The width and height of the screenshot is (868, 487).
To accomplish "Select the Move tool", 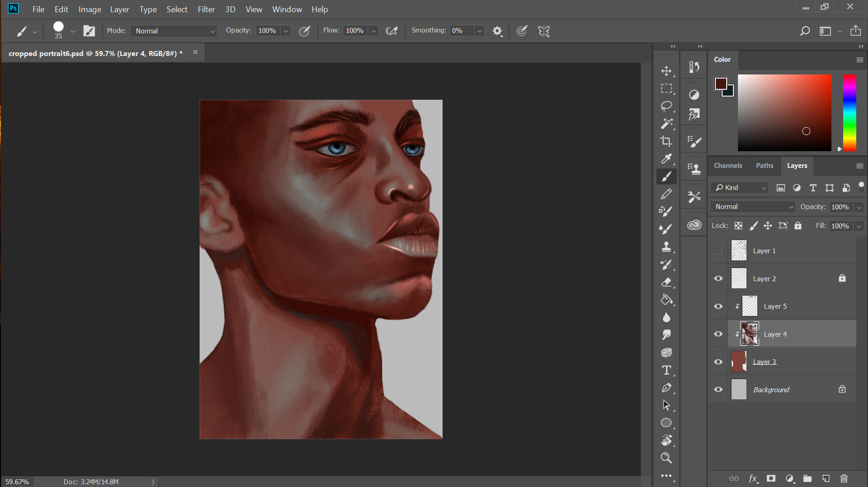I will pos(666,71).
